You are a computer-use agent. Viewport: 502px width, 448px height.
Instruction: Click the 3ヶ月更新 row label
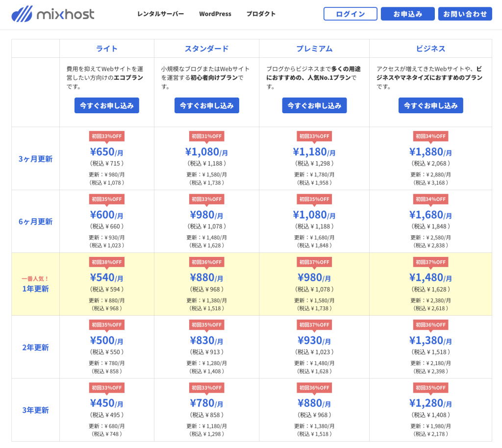point(35,159)
